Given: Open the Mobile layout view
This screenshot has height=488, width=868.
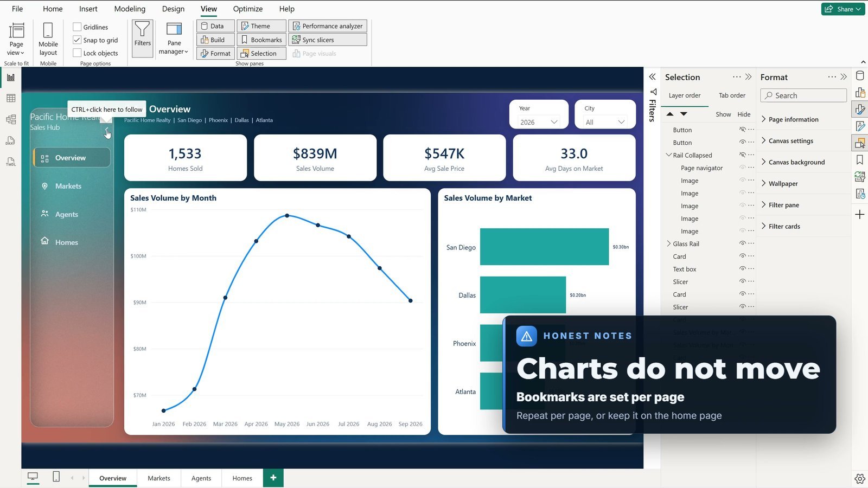Looking at the screenshot, I should (48, 40).
